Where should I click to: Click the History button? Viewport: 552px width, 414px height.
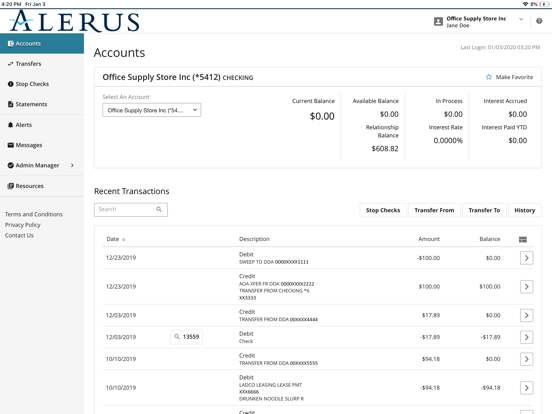[x=525, y=210]
